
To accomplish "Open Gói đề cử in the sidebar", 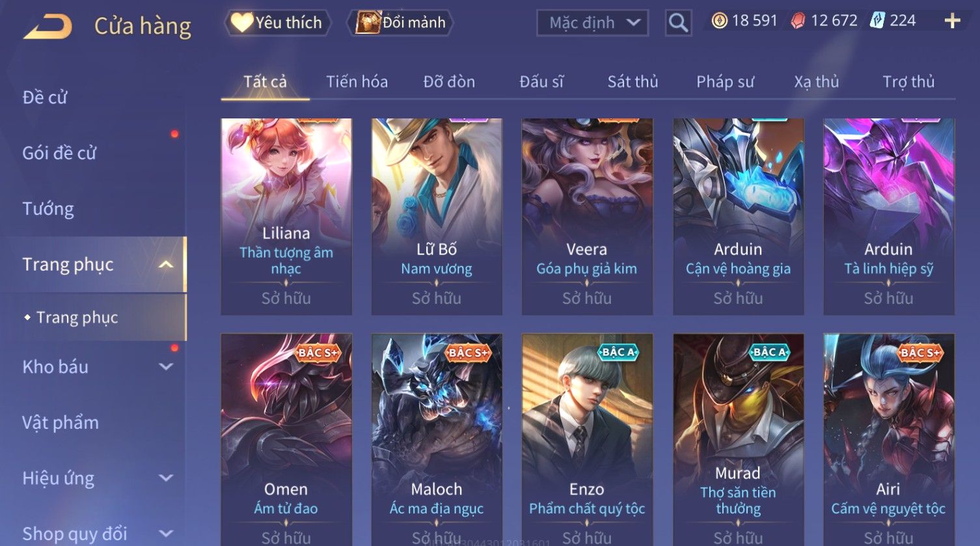I will point(59,153).
